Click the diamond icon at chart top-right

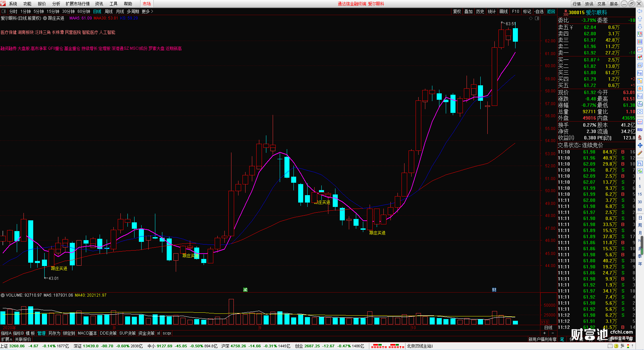(531, 18)
